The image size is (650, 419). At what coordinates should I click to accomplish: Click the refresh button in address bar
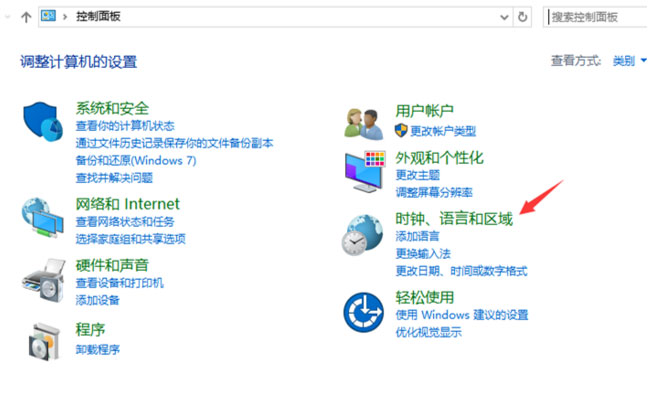(522, 17)
